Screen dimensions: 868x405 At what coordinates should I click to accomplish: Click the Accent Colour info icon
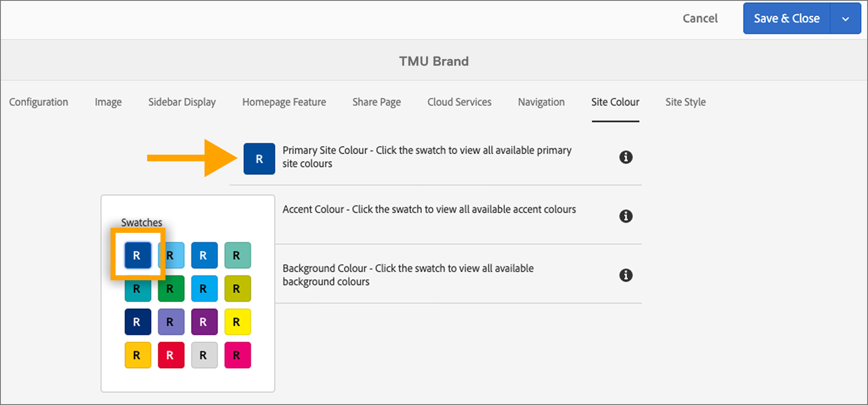[x=626, y=216]
